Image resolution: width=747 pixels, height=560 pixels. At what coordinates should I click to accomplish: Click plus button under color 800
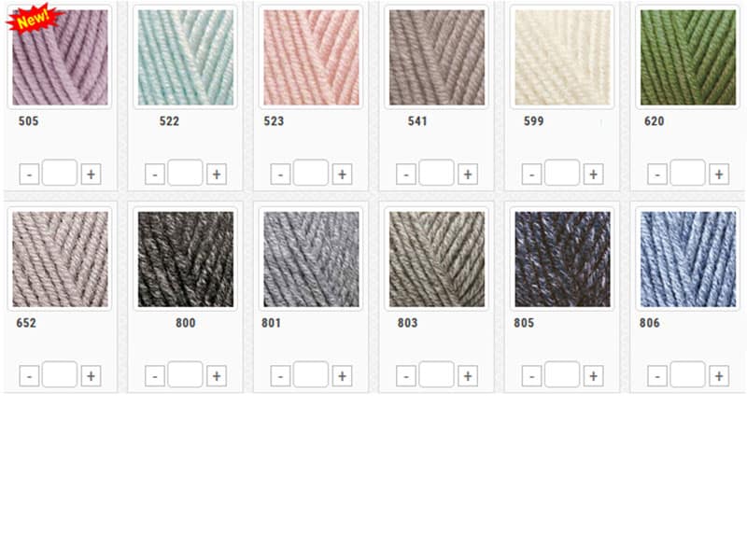point(217,376)
